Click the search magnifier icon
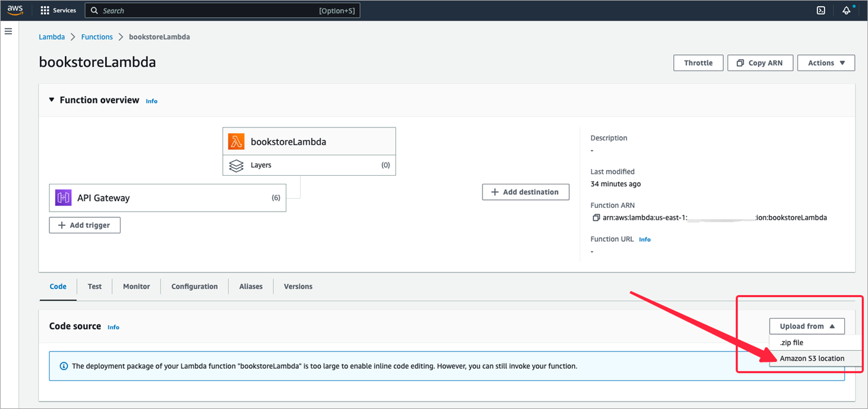Image resolution: width=868 pixels, height=409 pixels. point(95,11)
